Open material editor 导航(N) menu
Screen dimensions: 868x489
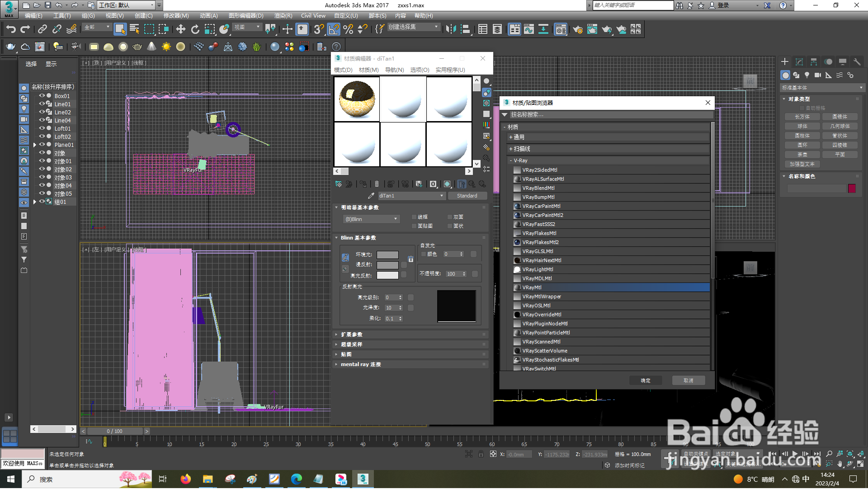pos(394,70)
